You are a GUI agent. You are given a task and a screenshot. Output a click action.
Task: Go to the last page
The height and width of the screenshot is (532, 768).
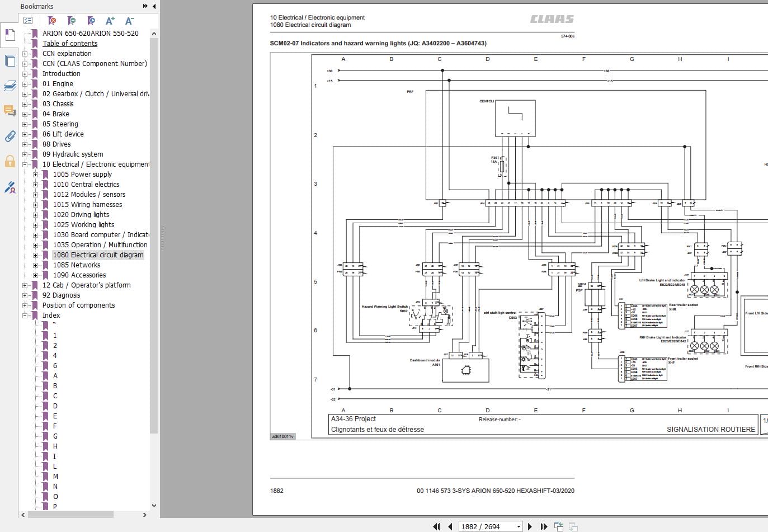point(543,526)
